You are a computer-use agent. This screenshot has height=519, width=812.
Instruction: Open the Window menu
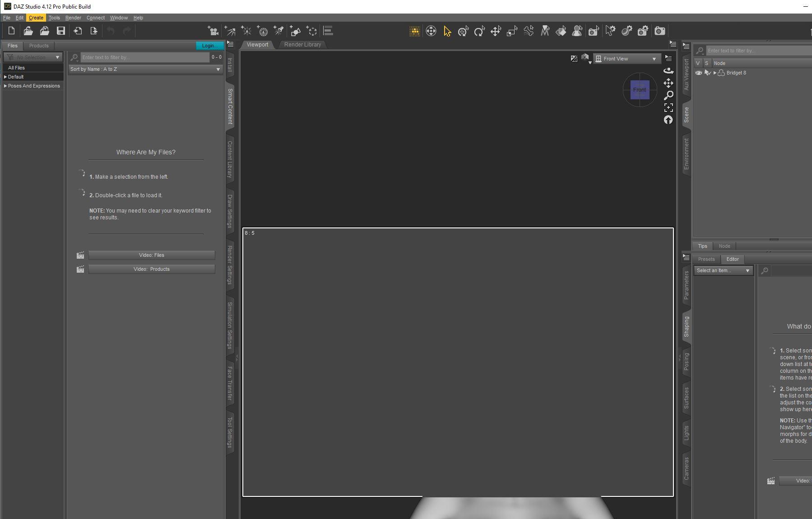click(119, 18)
